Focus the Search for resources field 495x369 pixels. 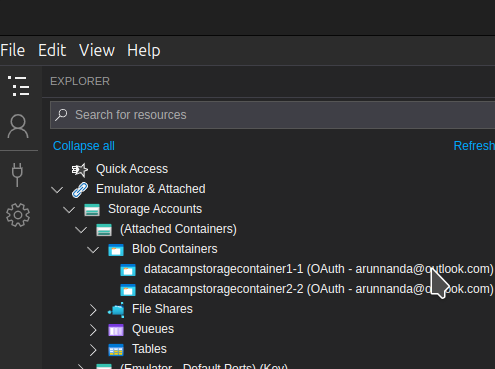click(x=272, y=115)
